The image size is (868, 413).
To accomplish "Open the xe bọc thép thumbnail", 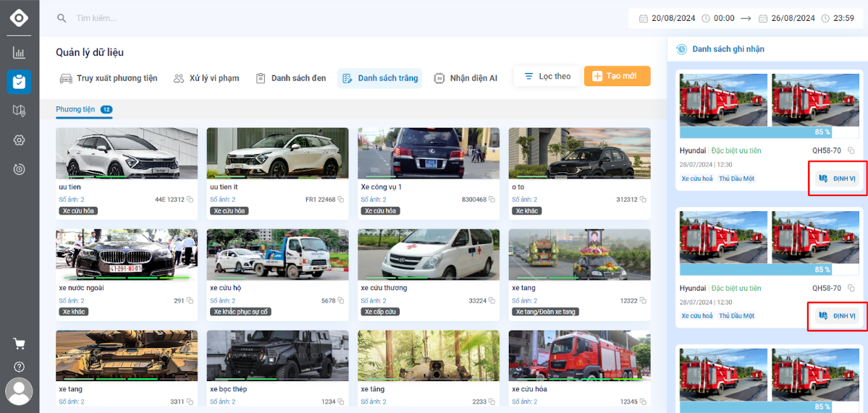I will pyautogui.click(x=278, y=356).
